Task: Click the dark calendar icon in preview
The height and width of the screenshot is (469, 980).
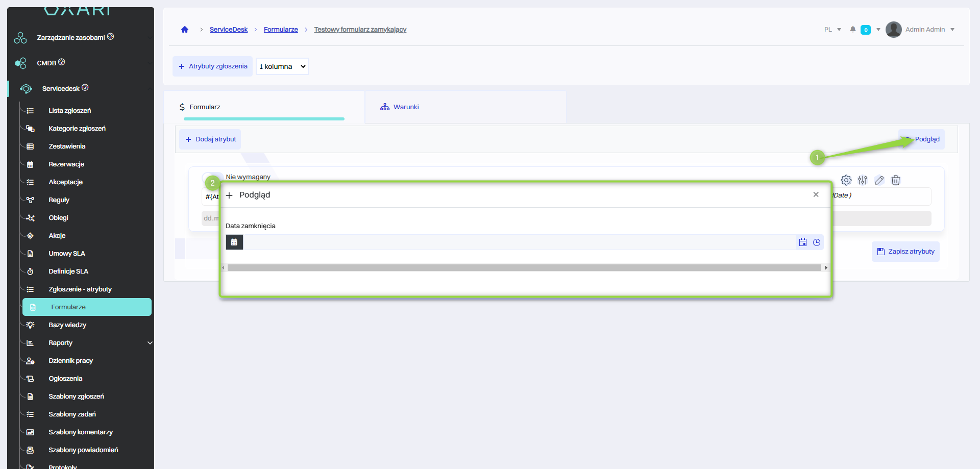Action: [x=234, y=242]
